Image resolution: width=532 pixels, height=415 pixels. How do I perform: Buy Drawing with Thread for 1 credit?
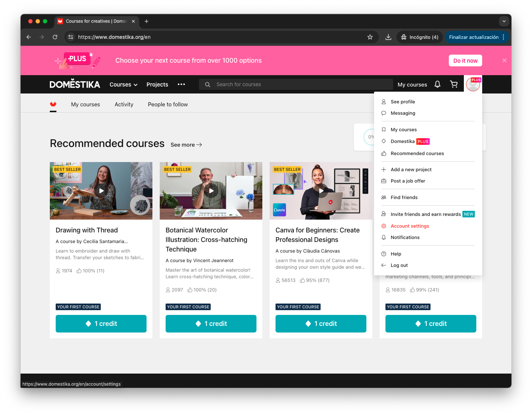pyautogui.click(x=101, y=324)
